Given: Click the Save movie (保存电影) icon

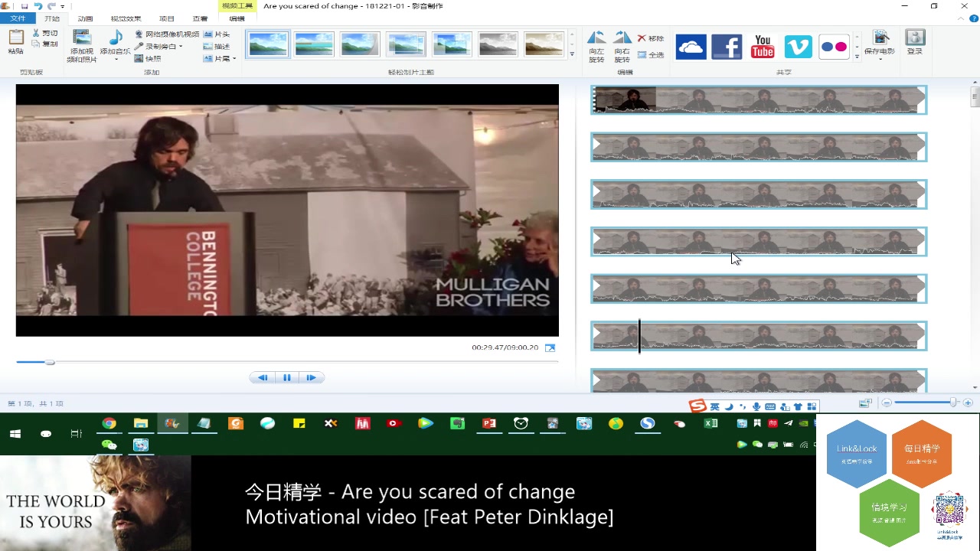Looking at the screenshot, I should (x=880, y=37).
